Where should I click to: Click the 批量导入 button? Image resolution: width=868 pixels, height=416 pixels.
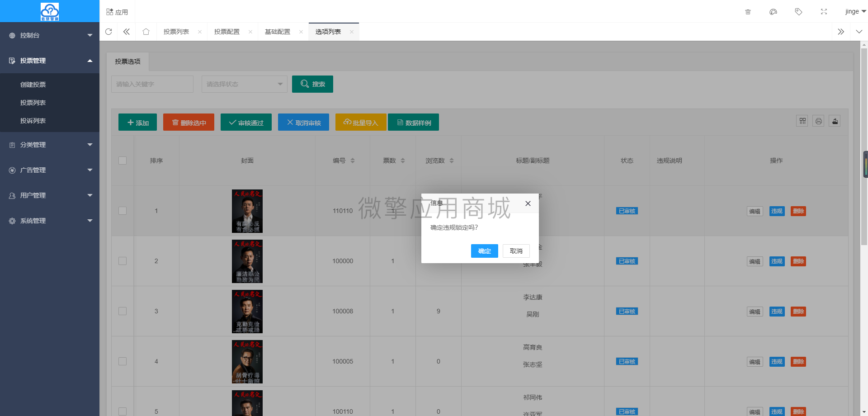[x=361, y=122]
